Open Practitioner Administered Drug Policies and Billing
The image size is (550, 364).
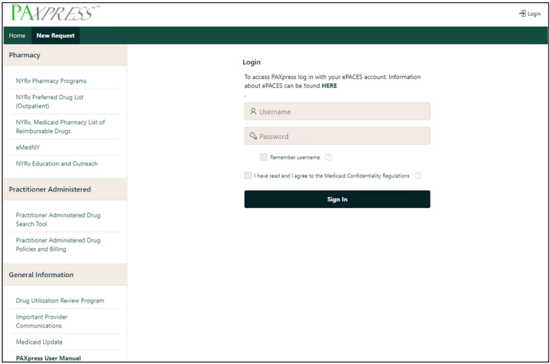(x=58, y=245)
